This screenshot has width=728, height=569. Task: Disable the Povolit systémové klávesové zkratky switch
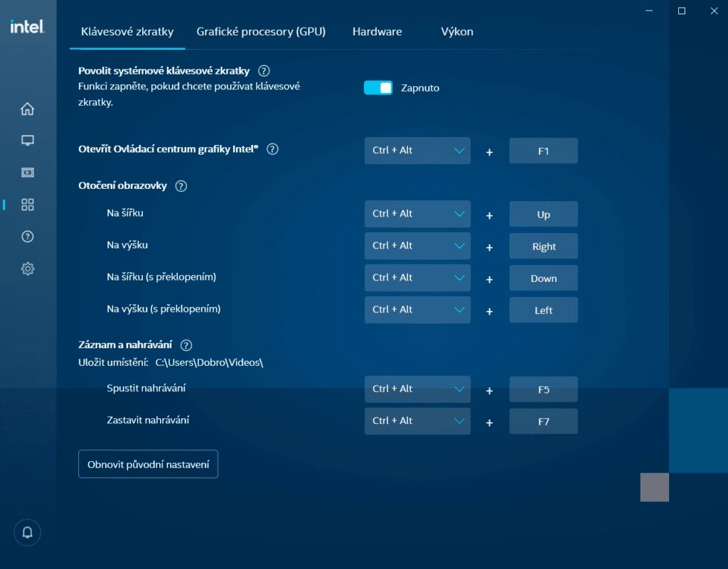[x=378, y=87]
